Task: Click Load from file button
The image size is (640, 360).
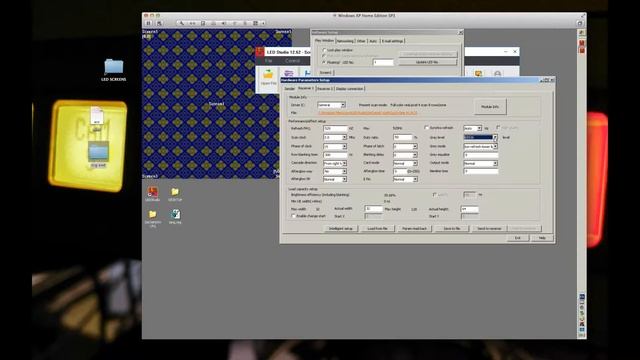Action: tap(377, 229)
